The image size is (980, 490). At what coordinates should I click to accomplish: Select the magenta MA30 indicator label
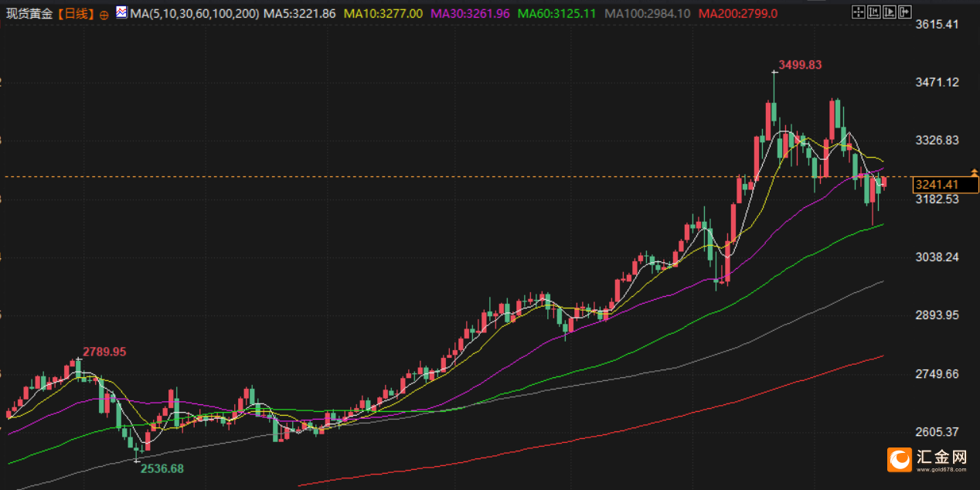click(x=470, y=13)
